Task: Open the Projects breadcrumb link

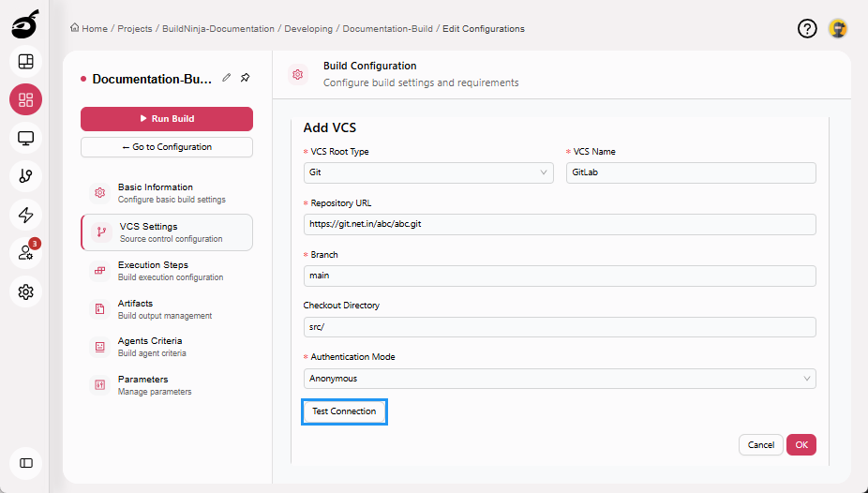Action: click(x=135, y=29)
